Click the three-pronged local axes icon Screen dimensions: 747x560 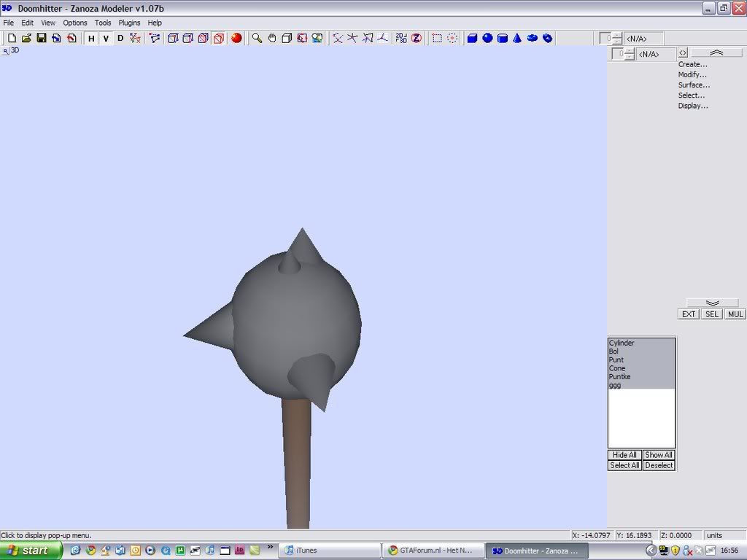click(382, 38)
